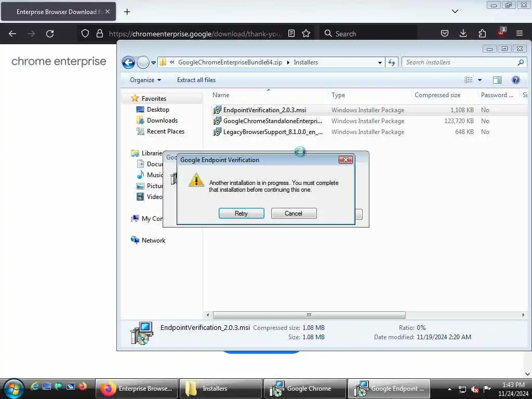
Task: Open the Organize menu
Action: 145,80
